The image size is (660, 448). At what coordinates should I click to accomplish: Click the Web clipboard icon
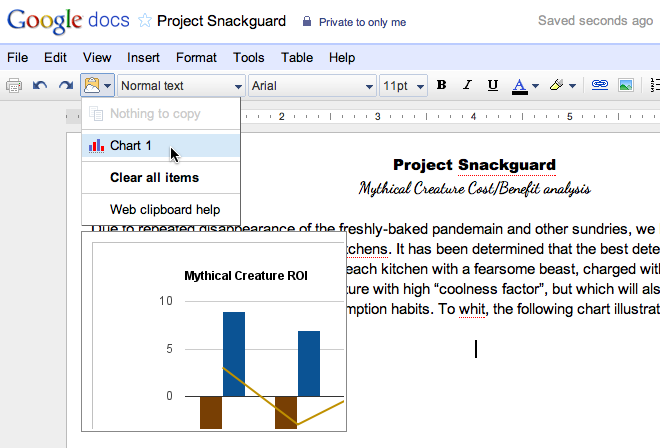(x=92, y=85)
